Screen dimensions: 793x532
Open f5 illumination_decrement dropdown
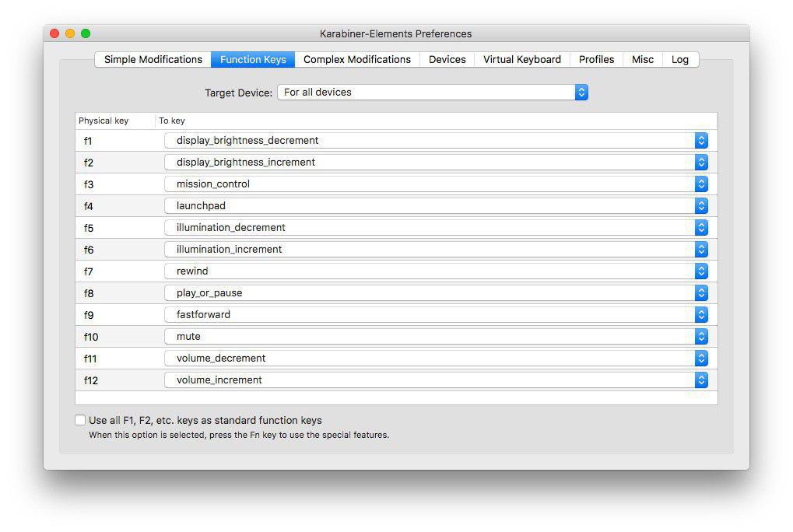tap(436, 227)
